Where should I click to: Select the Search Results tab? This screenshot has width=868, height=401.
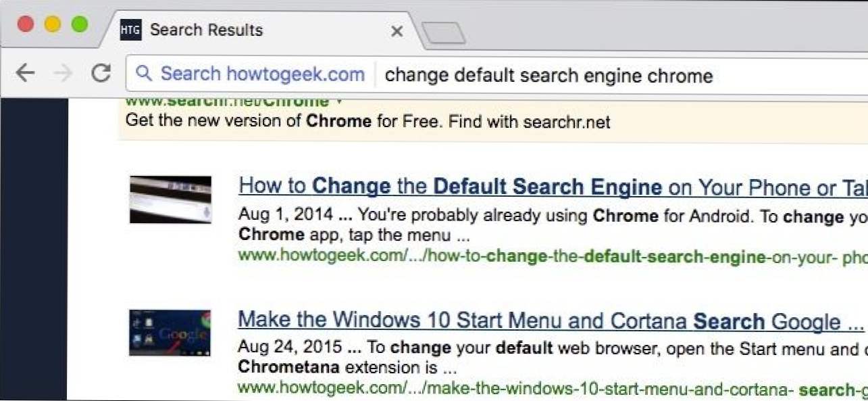pyautogui.click(x=257, y=30)
